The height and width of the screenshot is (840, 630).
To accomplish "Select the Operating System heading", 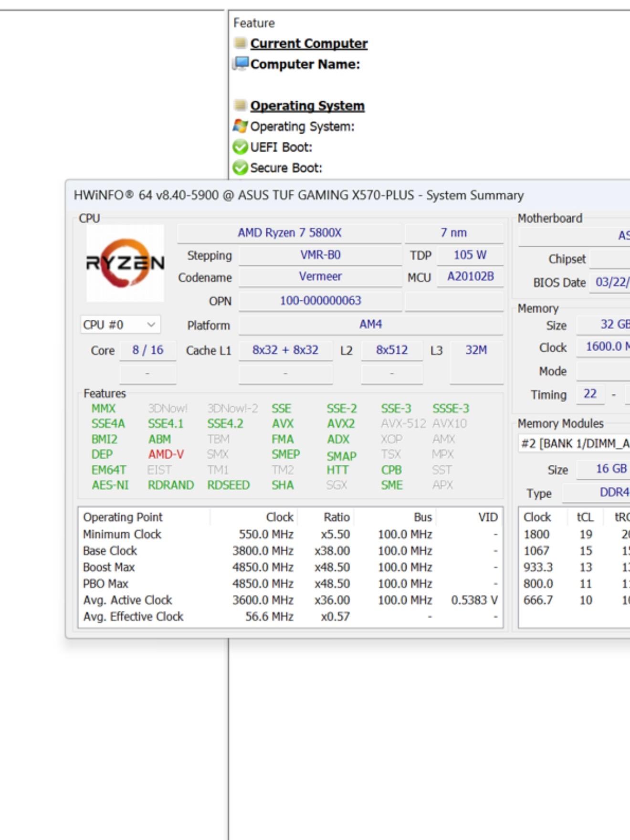I will pyautogui.click(x=307, y=105).
